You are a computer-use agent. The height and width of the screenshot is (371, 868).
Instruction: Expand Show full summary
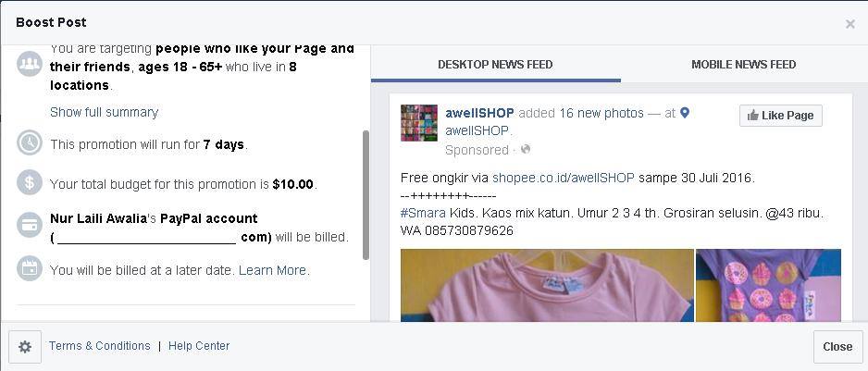104,112
